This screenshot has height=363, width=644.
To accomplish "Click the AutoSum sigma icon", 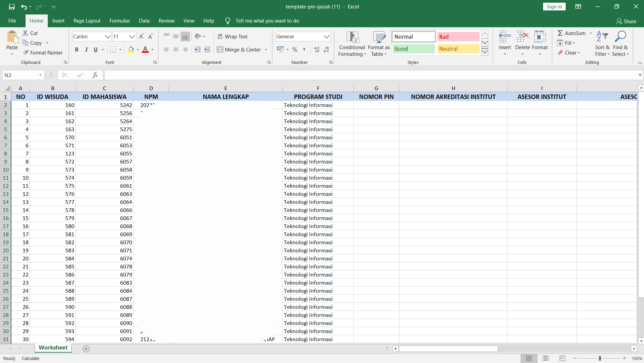I will (560, 33).
